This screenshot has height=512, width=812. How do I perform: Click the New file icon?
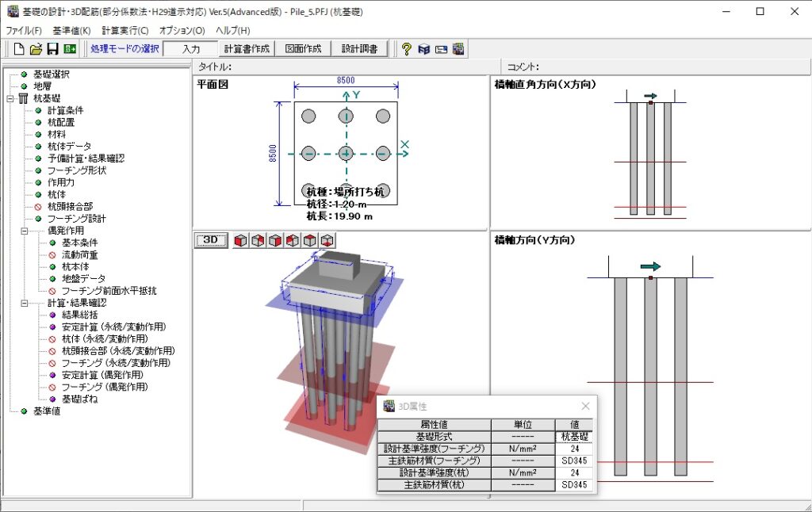(x=19, y=49)
